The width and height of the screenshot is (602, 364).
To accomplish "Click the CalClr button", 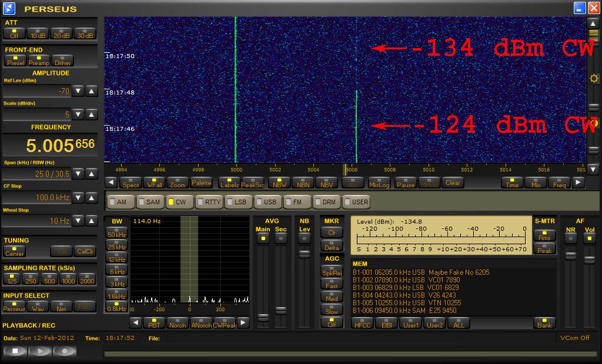I will (x=85, y=251).
